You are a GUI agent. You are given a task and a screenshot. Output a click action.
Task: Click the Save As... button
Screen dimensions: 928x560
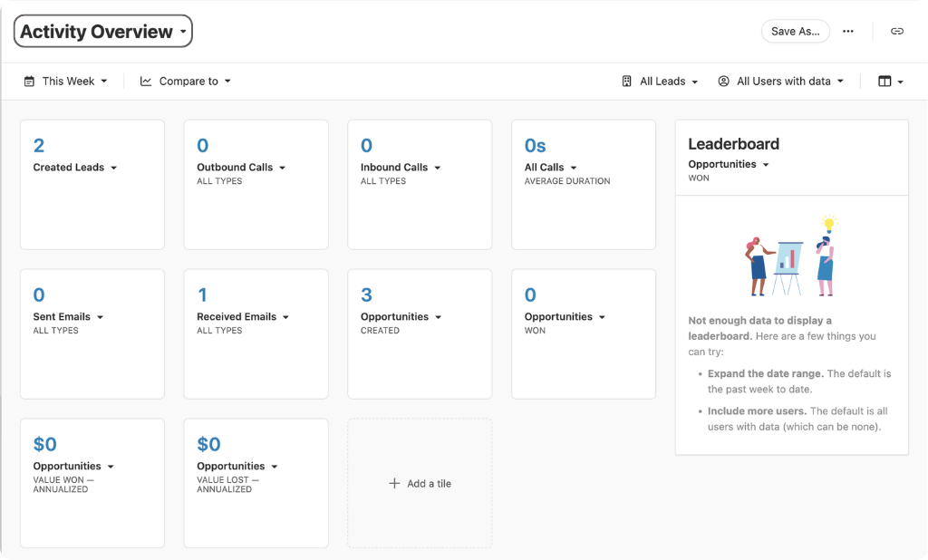click(795, 32)
